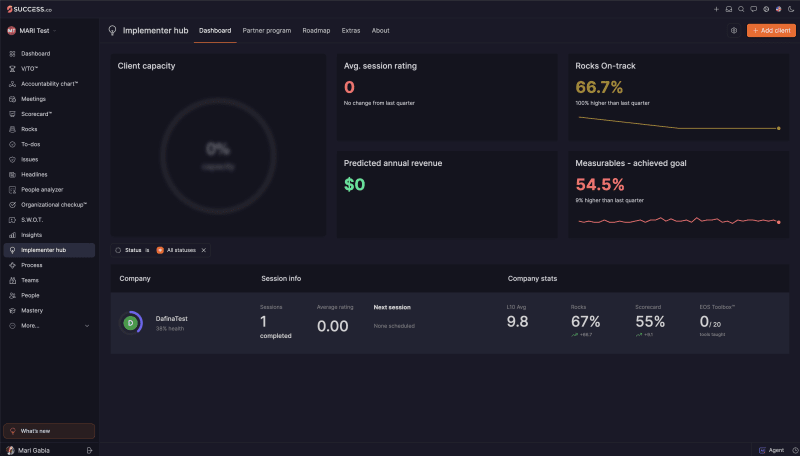800x456 pixels.
Task: Open hub settings icon beside Add client
Action: point(734,31)
